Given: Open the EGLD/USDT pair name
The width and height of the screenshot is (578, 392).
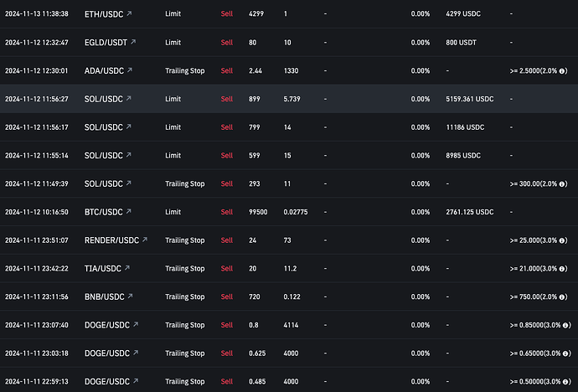Looking at the screenshot, I should click(106, 43).
